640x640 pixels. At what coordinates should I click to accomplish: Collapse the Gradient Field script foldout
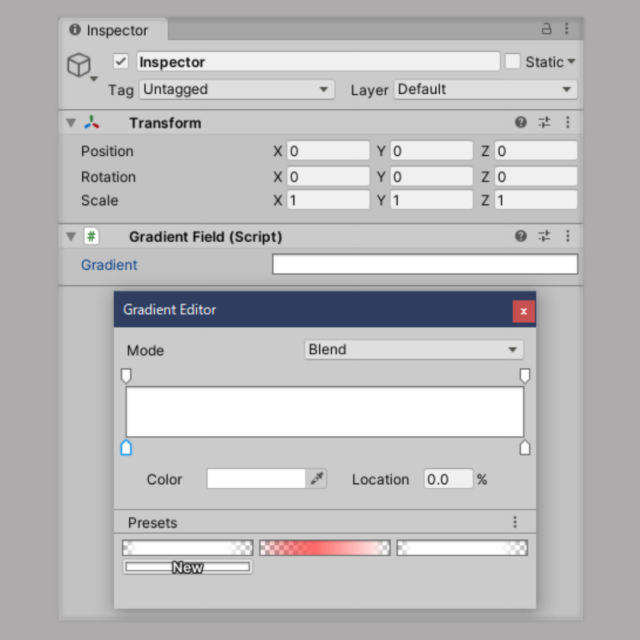click(71, 236)
